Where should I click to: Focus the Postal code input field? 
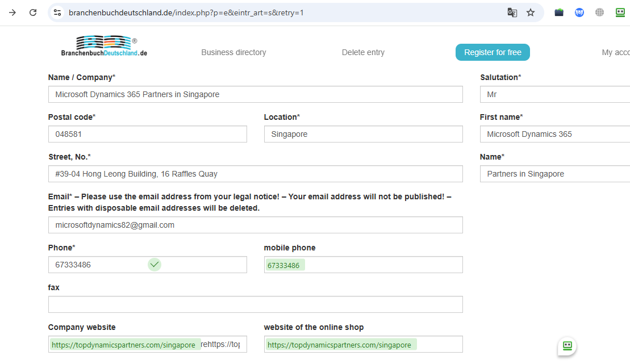click(147, 134)
